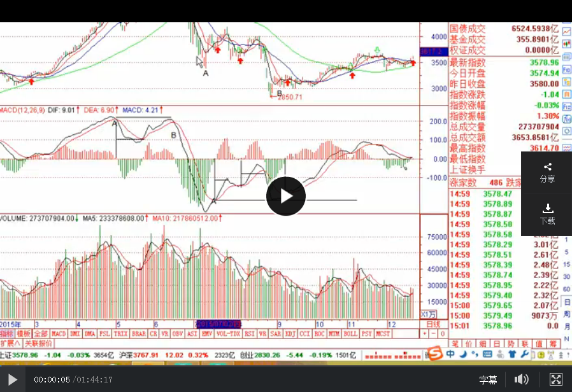Open the line chart icon in right sidebar
The width and height of the screenshot is (572, 392).
[x=566, y=32]
